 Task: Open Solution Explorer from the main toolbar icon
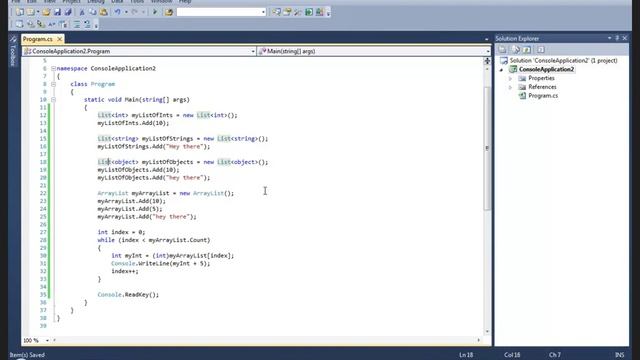tap(276, 12)
